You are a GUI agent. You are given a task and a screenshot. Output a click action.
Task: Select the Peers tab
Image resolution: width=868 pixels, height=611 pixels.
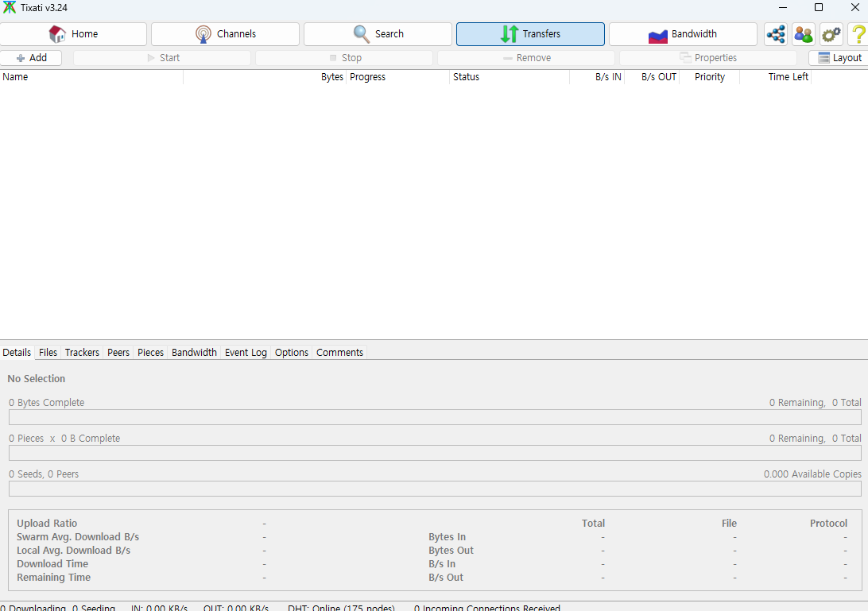(118, 353)
